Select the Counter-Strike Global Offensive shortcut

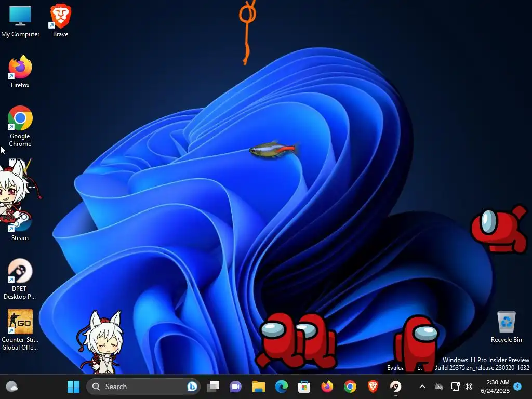[x=20, y=330]
